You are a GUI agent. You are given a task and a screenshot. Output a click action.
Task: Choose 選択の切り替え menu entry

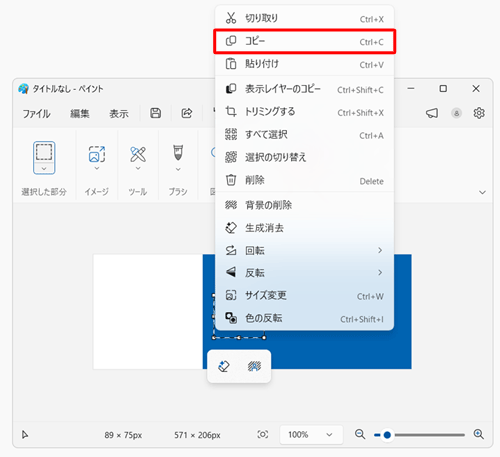(x=304, y=157)
